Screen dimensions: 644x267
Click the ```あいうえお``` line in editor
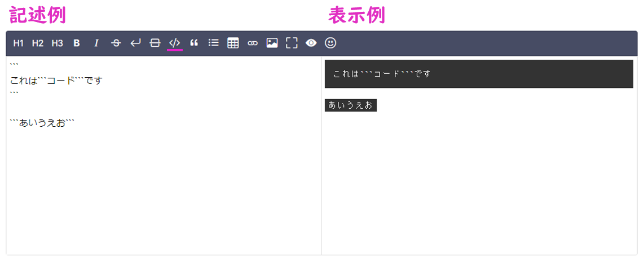(42, 123)
